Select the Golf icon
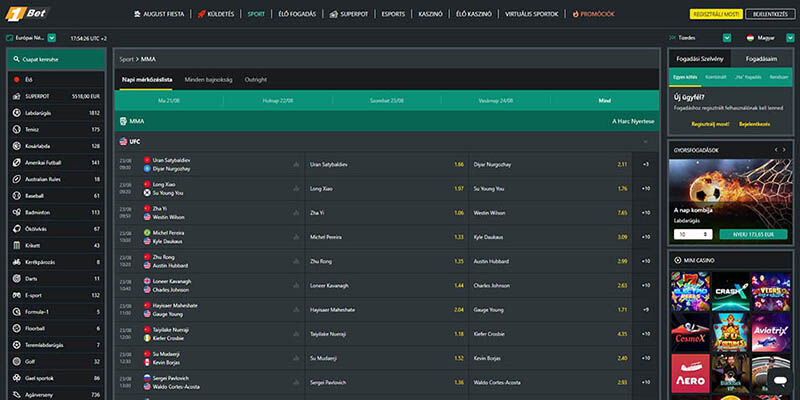The image size is (800, 400). [x=17, y=362]
